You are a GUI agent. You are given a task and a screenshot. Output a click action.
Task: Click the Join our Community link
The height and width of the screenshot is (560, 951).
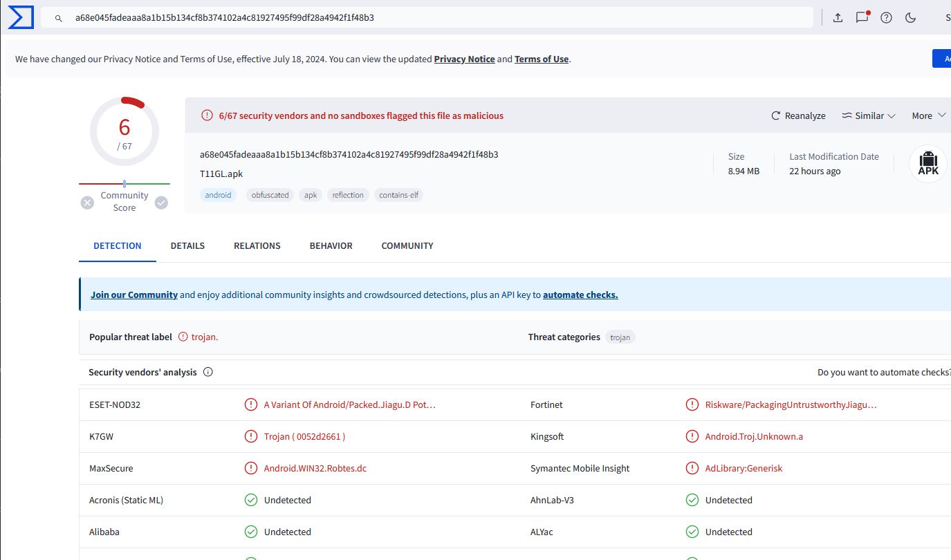(x=134, y=295)
